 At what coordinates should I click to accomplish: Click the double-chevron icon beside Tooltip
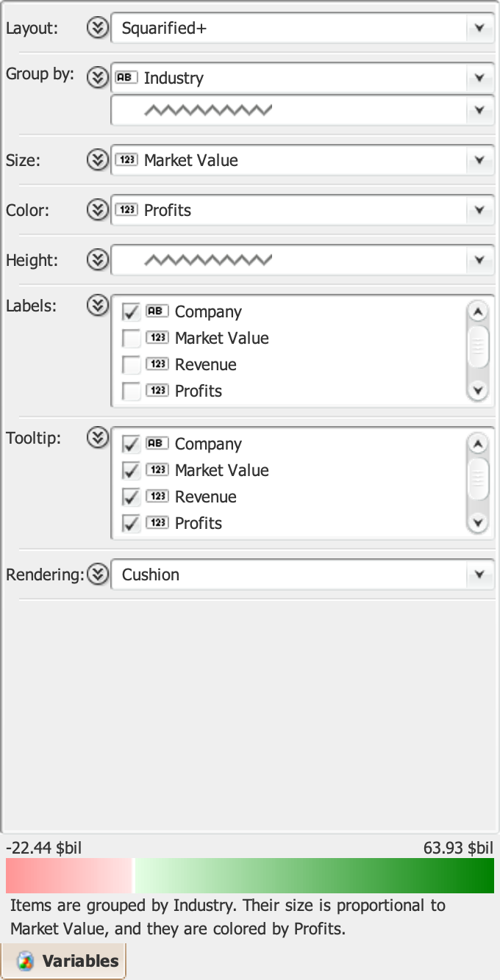97,438
